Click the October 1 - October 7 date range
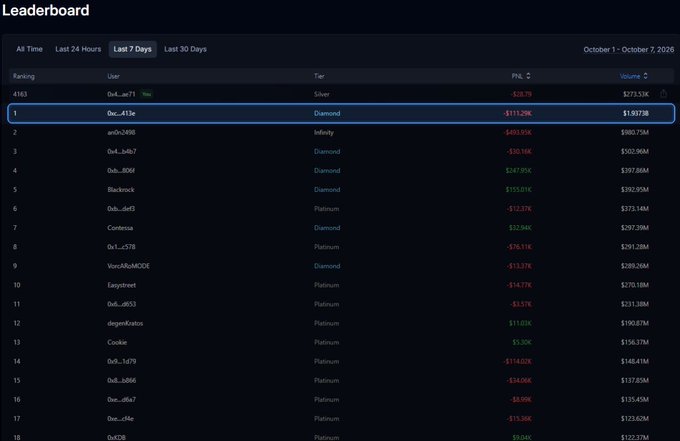 click(628, 49)
